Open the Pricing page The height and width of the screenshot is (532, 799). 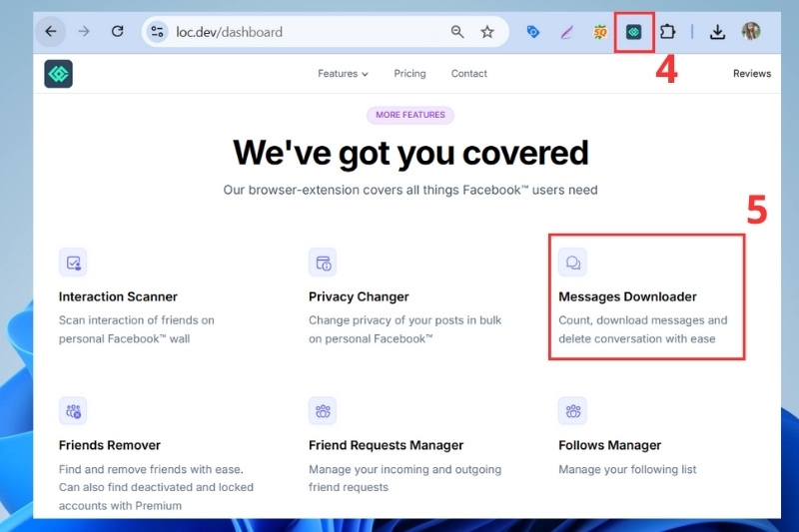[x=409, y=73]
